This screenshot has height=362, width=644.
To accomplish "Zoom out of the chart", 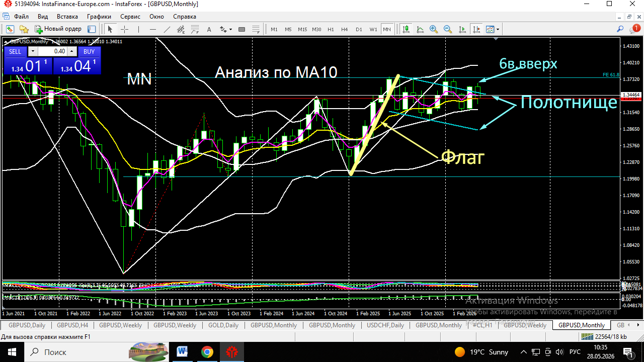I will (x=448, y=29).
